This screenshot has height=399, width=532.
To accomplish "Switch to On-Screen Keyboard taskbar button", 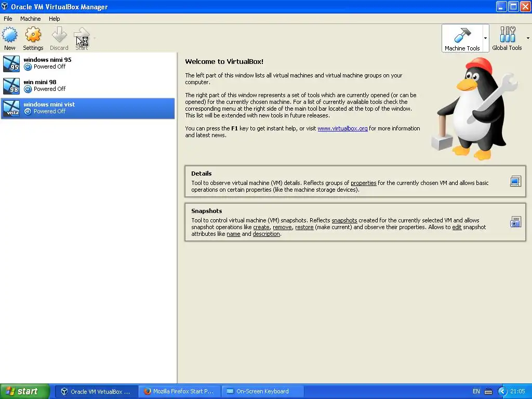I will click(262, 392).
